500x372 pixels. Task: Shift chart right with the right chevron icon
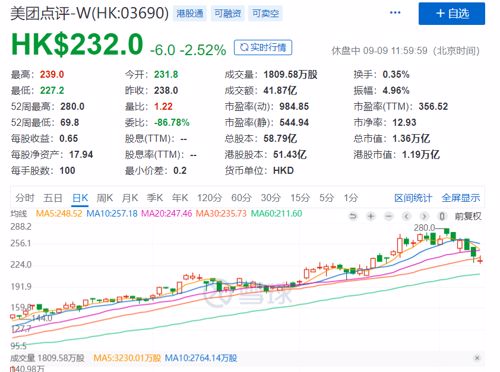(x=424, y=217)
